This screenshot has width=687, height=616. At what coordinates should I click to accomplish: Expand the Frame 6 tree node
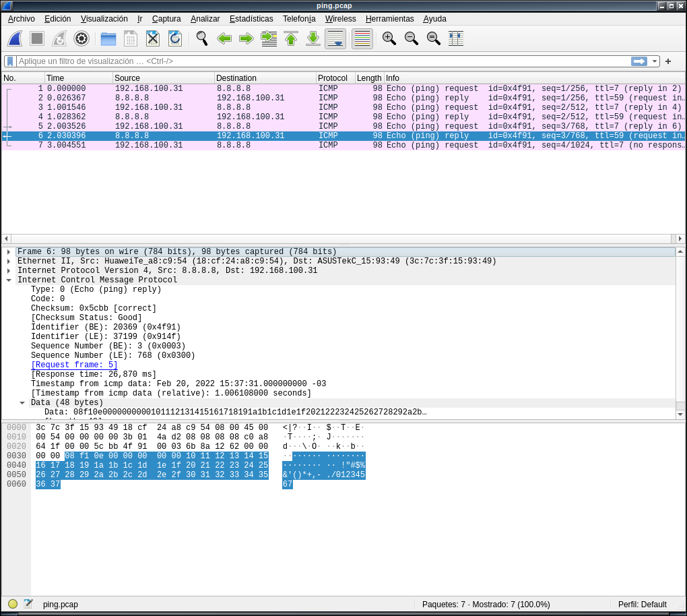(9, 251)
